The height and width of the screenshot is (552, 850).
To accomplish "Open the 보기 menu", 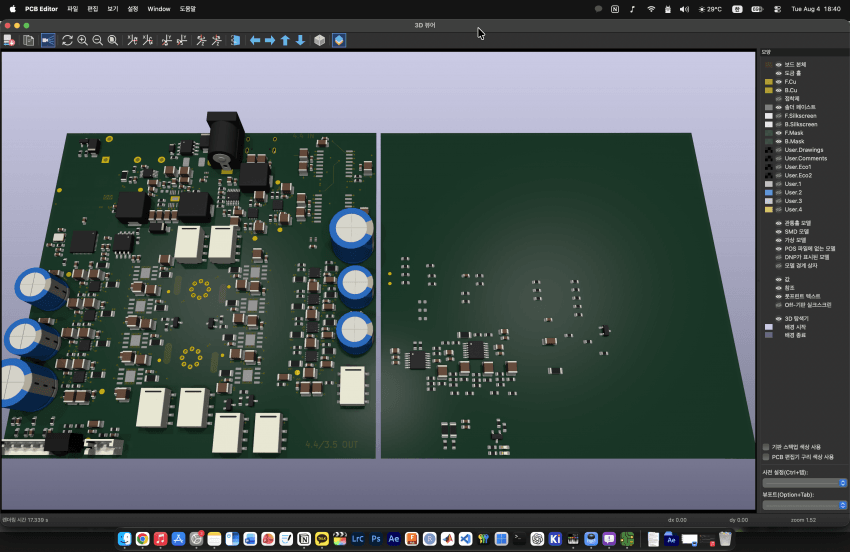I will 113,9.
